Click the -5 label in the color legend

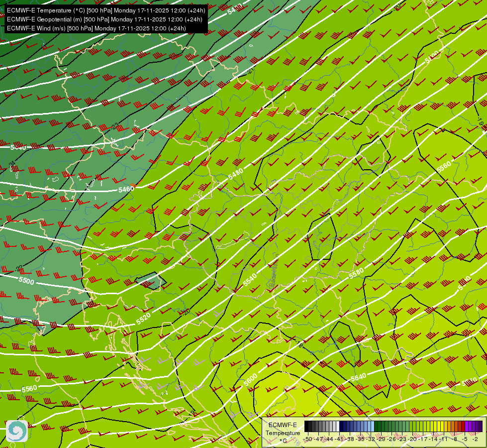(x=465, y=439)
